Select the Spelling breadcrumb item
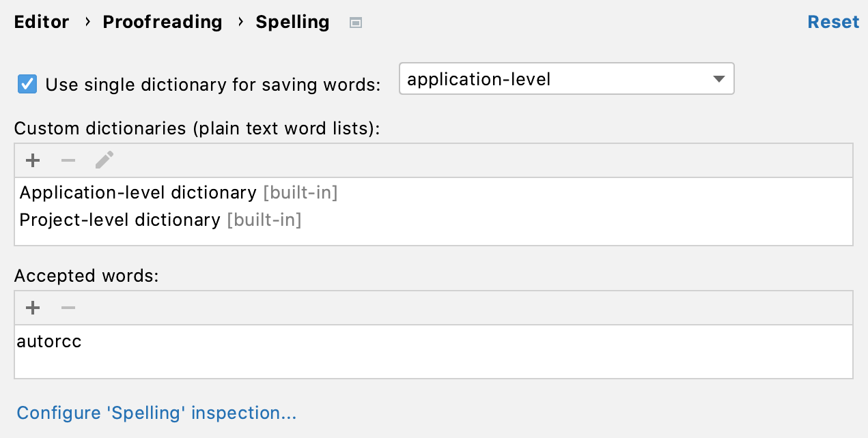Image resolution: width=868 pixels, height=438 pixels. [x=292, y=21]
